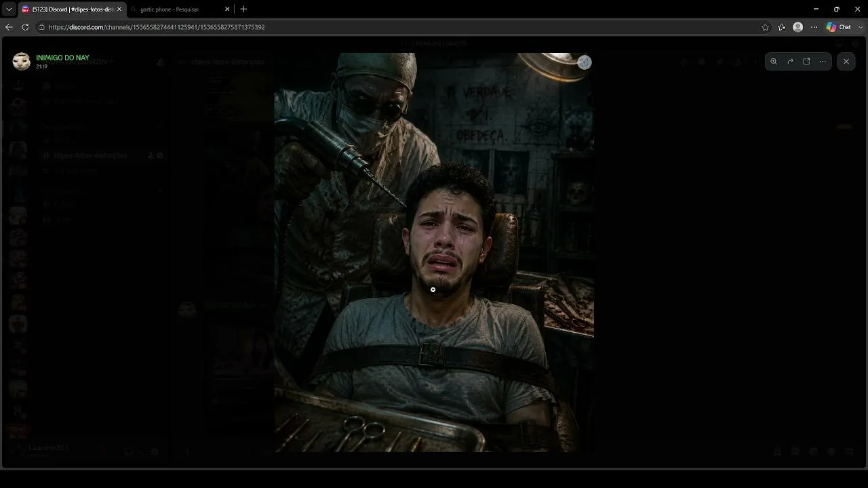
Task: Click the enlarged horror image
Action: click(x=434, y=252)
